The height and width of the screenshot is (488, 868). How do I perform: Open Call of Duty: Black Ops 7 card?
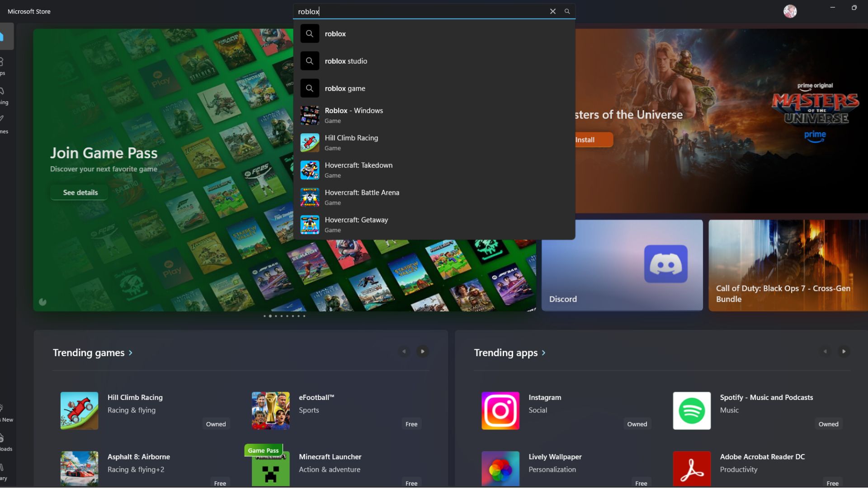point(788,265)
